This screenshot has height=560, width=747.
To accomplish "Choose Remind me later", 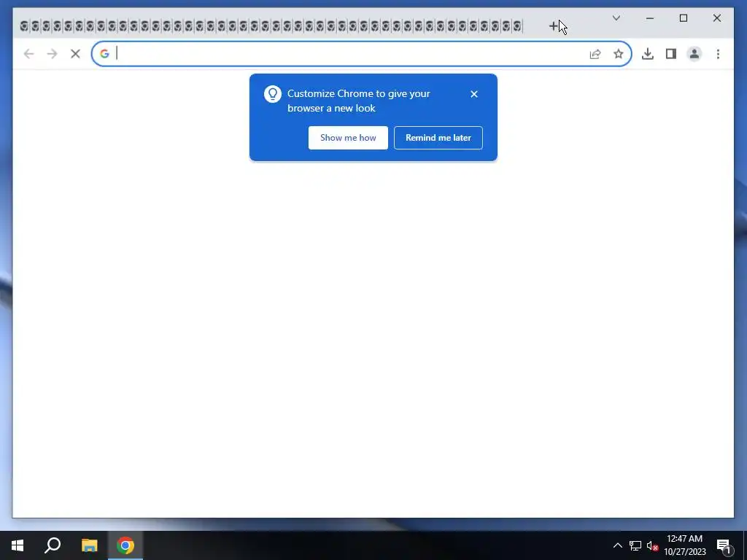I will [438, 138].
